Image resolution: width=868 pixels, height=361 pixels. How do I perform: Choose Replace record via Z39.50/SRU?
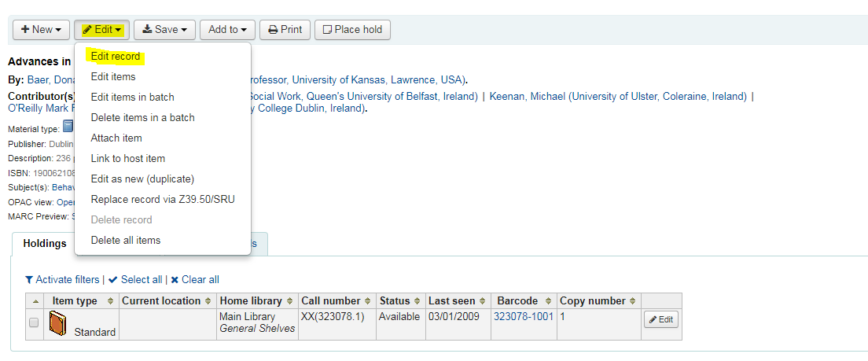pyautogui.click(x=163, y=199)
